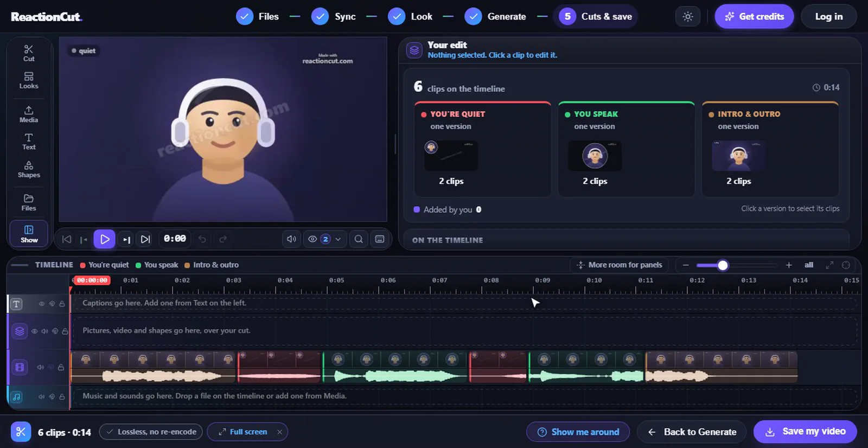Open the Files panel in the sidebar
868x448 pixels.
(x=29, y=202)
